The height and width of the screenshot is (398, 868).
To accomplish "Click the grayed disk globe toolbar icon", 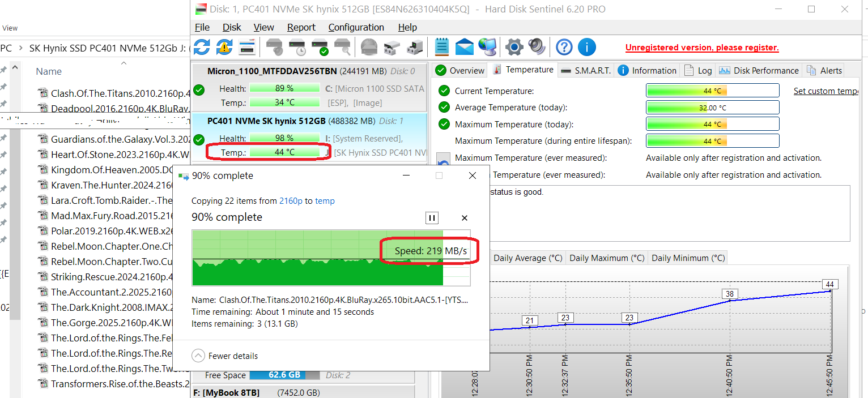I will click(369, 47).
